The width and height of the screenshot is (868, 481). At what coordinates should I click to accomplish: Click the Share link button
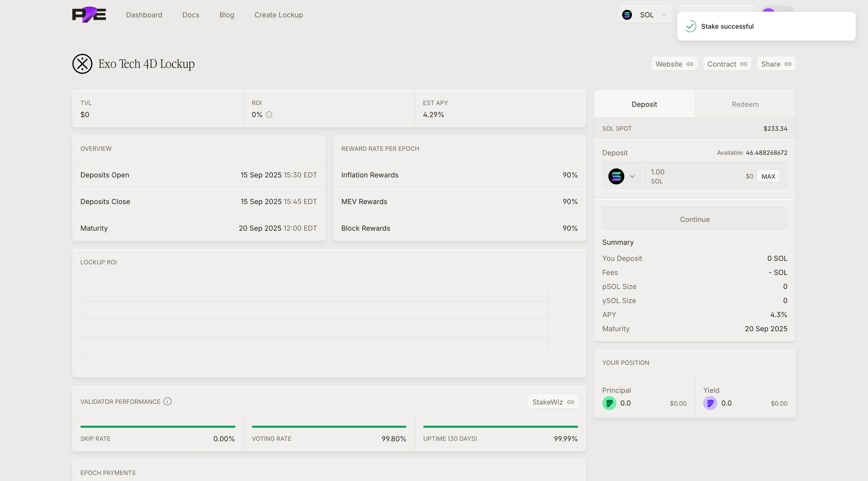[x=776, y=64]
